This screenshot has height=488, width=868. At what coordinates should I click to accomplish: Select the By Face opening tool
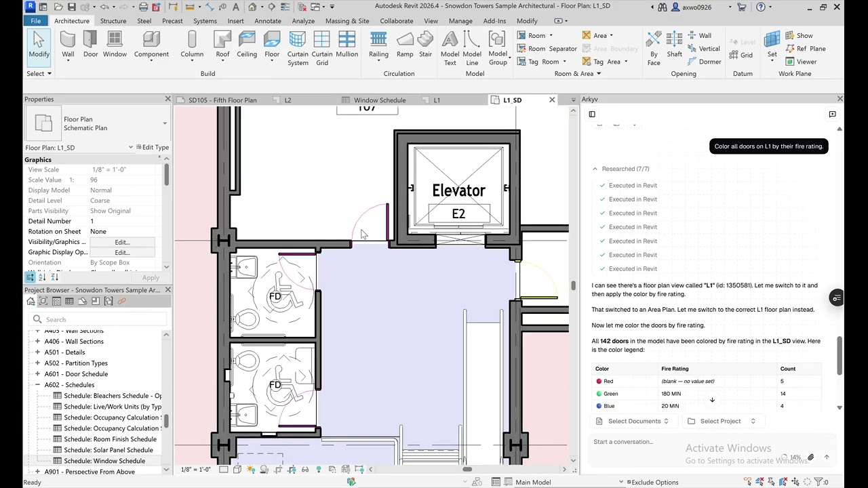pyautogui.click(x=654, y=49)
